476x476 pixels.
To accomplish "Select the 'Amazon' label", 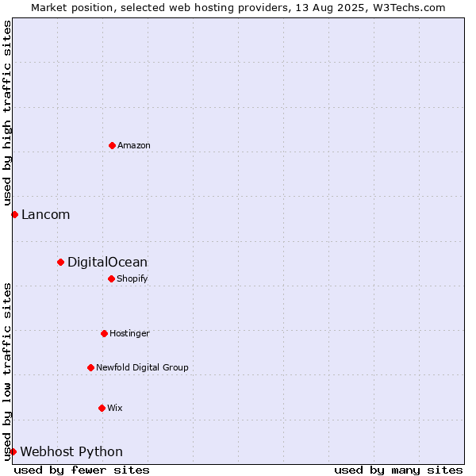I will click(x=134, y=145).
